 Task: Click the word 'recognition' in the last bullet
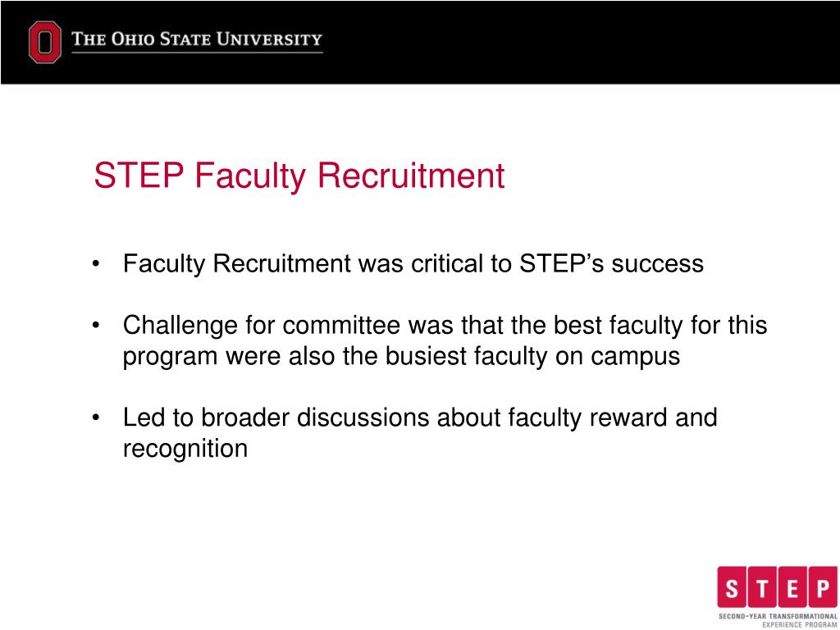click(x=185, y=449)
